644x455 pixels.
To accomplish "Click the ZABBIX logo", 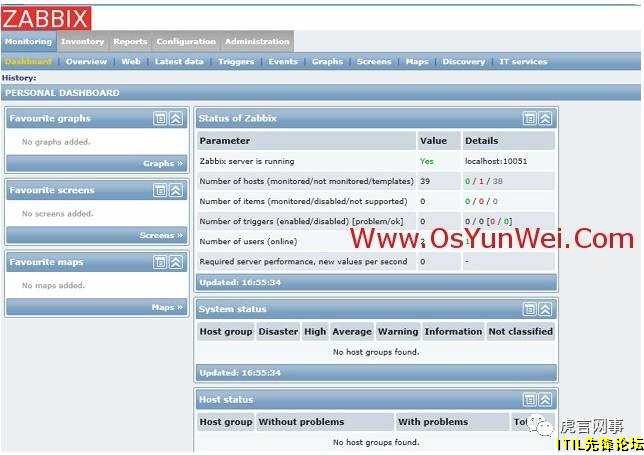I will [x=46, y=18].
